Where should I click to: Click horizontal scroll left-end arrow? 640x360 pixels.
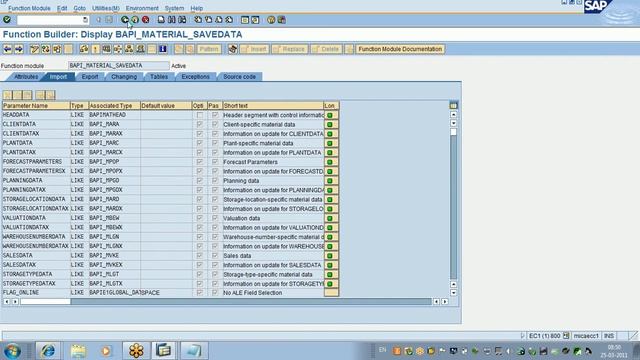pos(7,302)
